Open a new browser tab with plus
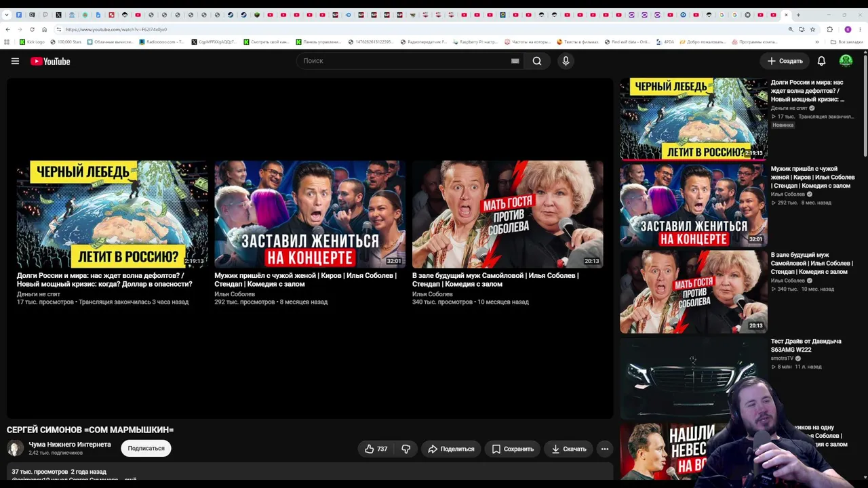Viewport: 868px width, 488px height. [798, 15]
